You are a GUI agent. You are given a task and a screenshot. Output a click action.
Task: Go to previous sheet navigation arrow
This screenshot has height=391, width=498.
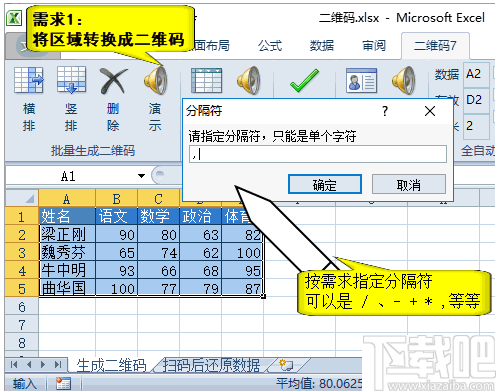point(29,364)
